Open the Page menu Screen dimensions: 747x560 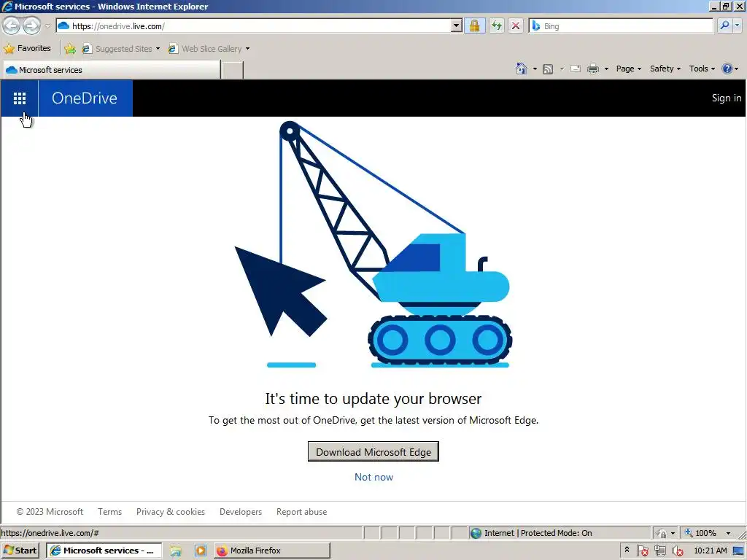pos(628,69)
